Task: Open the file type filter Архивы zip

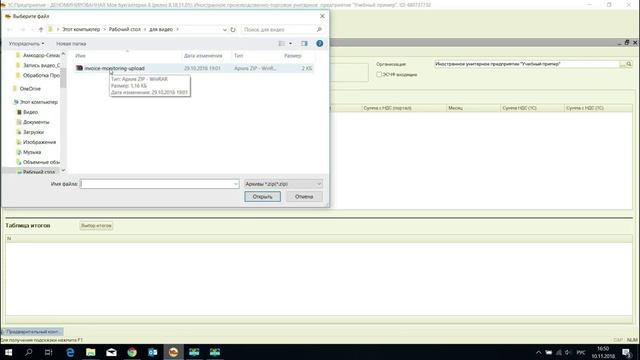Action: [283, 184]
